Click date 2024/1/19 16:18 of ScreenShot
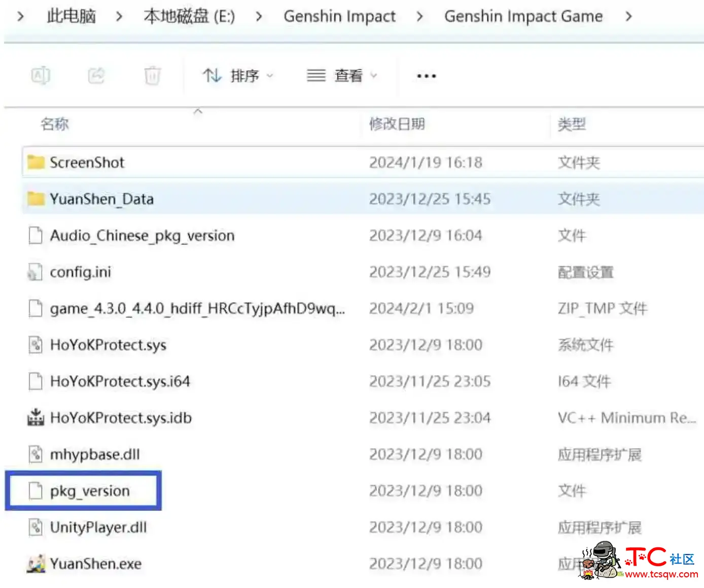Image resolution: width=704 pixels, height=588 pixels. [426, 162]
